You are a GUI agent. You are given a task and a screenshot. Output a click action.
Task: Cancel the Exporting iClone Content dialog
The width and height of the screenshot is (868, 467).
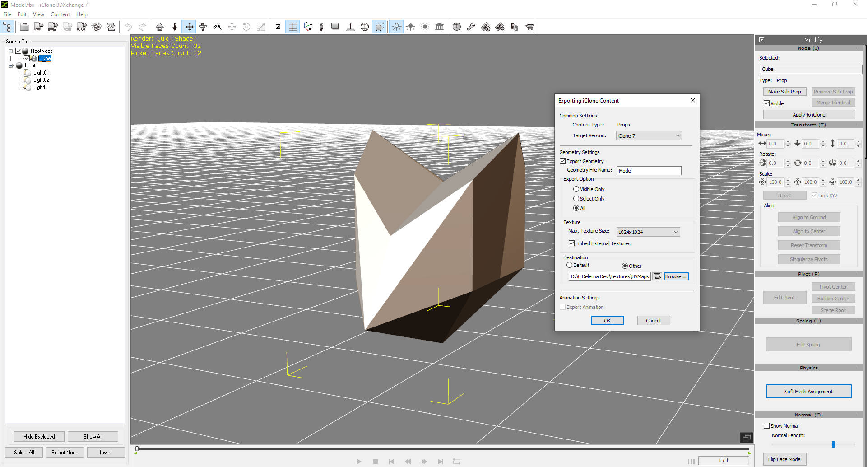tap(653, 321)
